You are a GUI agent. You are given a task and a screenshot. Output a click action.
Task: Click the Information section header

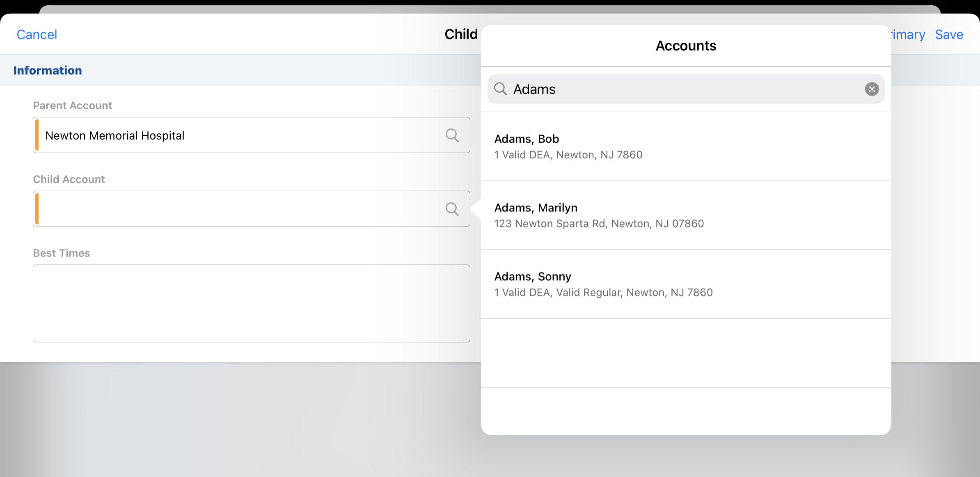coord(48,71)
